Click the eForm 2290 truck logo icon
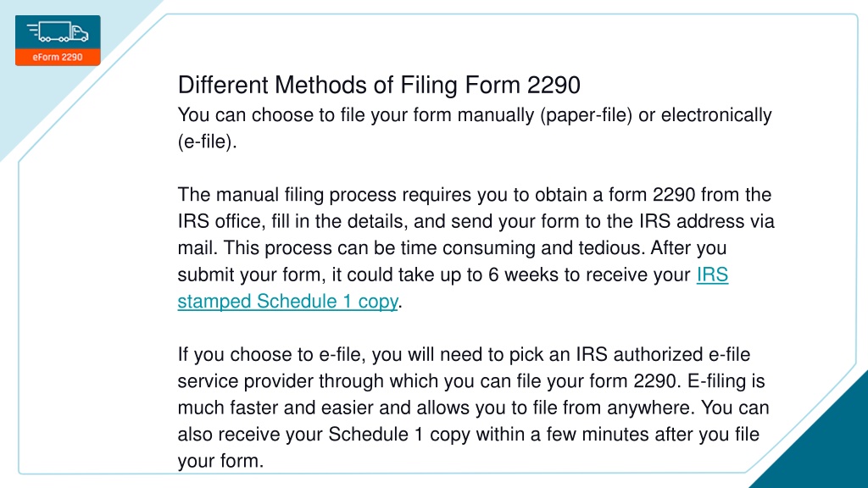The image size is (868, 488). click(x=58, y=32)
